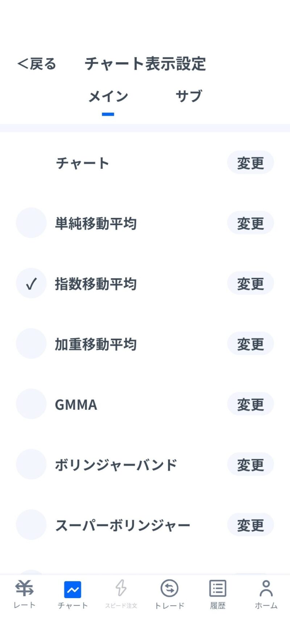Open the History list icon
The height and width of the screenshot is (644, 290).
click(x=217, y=588)
